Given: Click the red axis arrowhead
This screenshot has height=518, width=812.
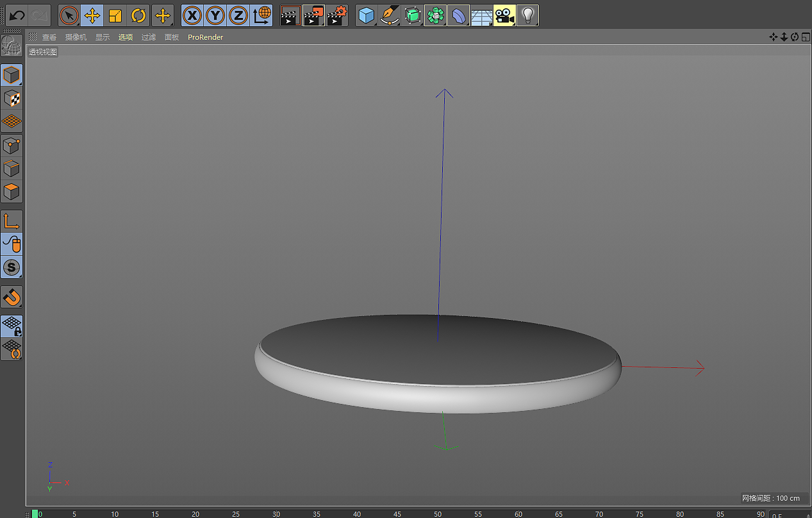Looking at the screenshot, I should pyautogui.click(x=700, y=368).
